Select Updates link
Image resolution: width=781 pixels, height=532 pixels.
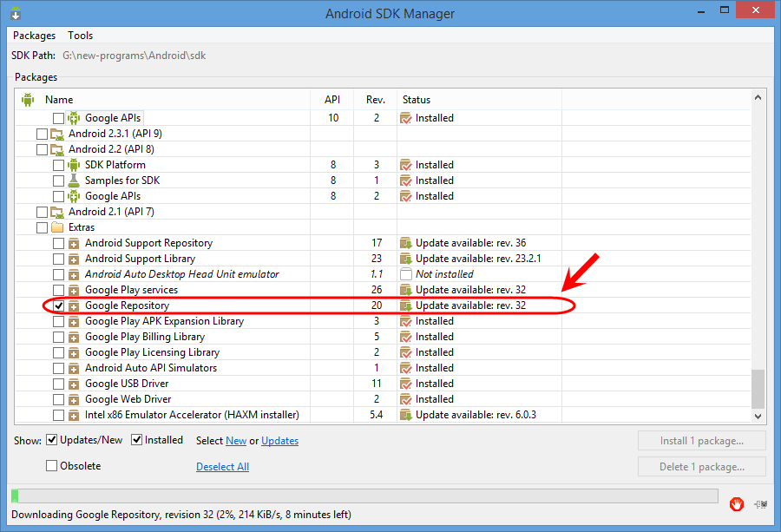(280, 441)
